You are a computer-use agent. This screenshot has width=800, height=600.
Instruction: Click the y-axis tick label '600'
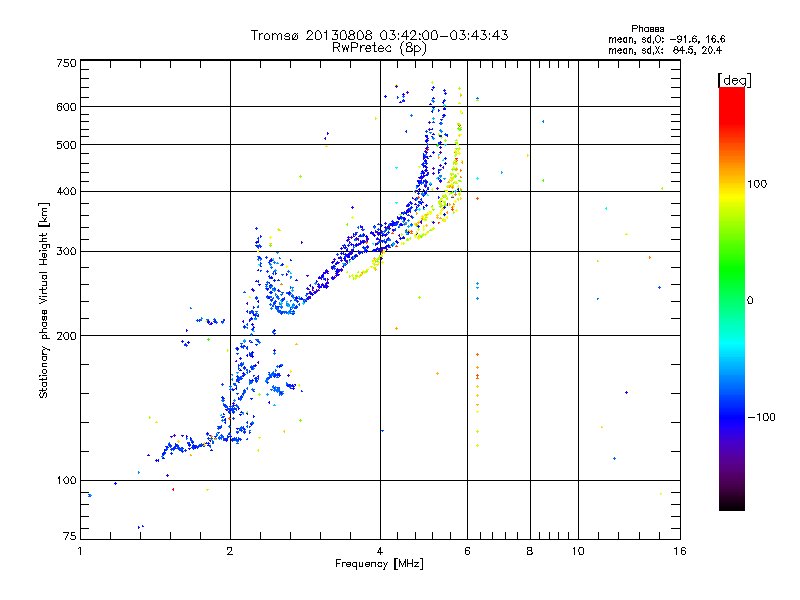pyautogui.click(x=66, y=107)
